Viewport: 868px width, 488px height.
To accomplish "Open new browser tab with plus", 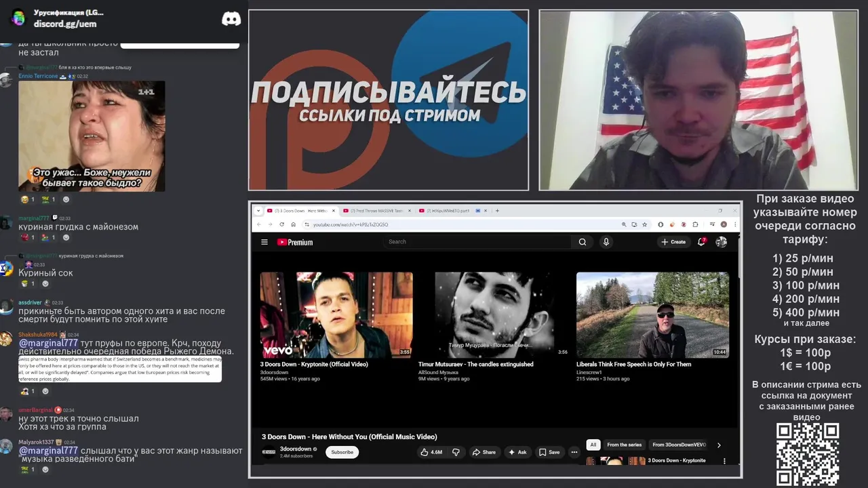I will tap(497, 211).
